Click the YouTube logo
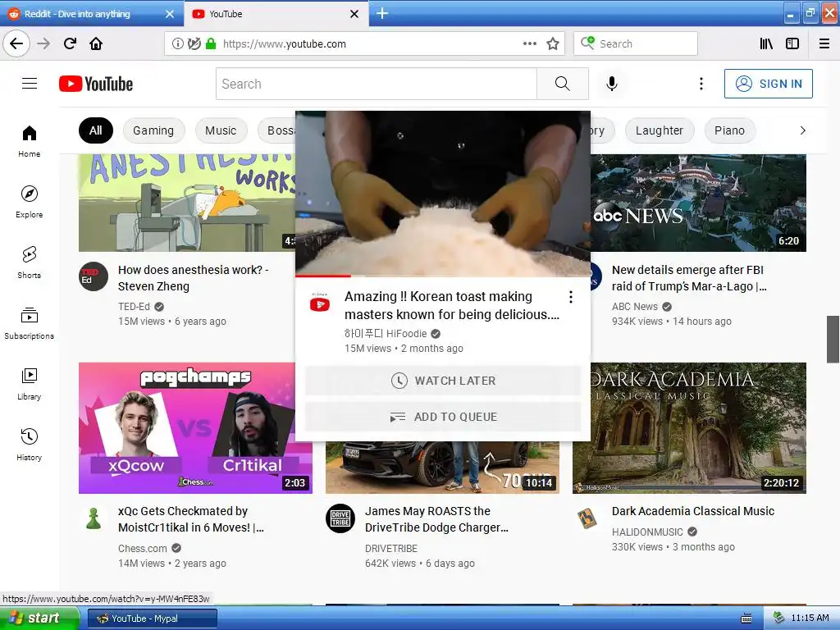840x630 pixels. (96, 84)
